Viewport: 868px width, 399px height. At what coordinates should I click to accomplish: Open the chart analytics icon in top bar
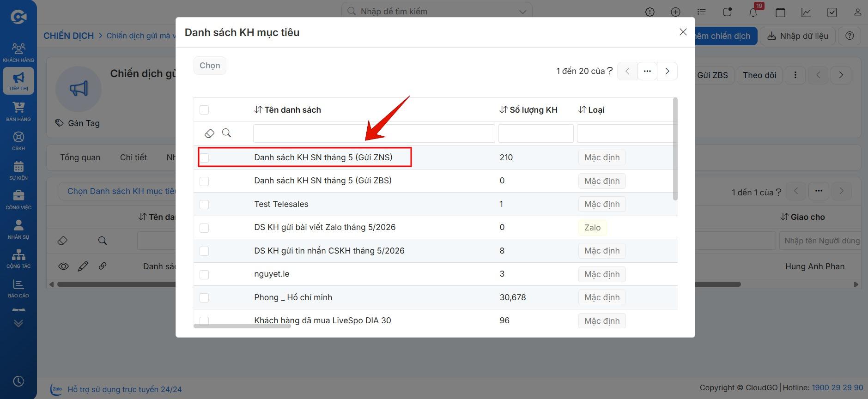806,12
